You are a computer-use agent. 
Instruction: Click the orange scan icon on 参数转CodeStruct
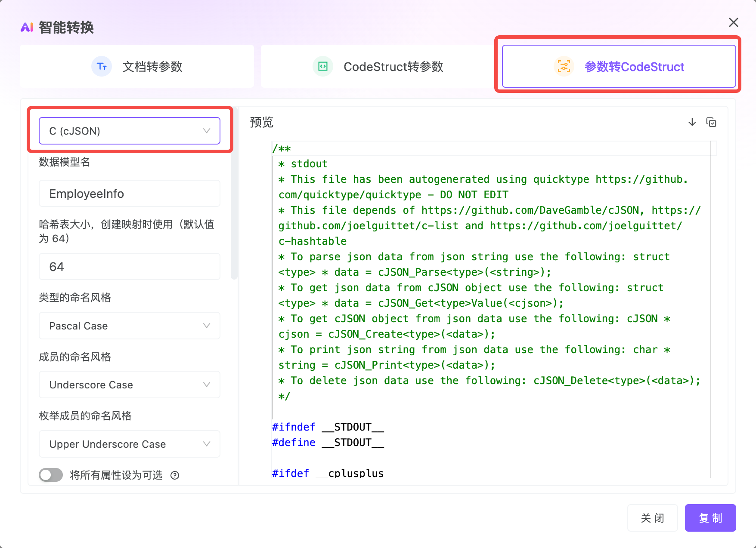pos(564,67)
